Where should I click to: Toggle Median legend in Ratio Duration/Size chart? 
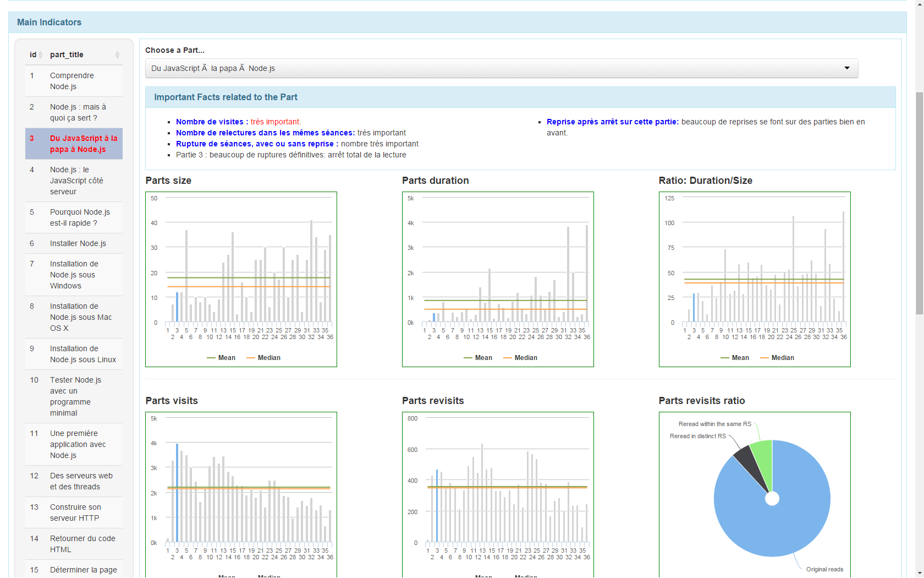pos(777,358)
